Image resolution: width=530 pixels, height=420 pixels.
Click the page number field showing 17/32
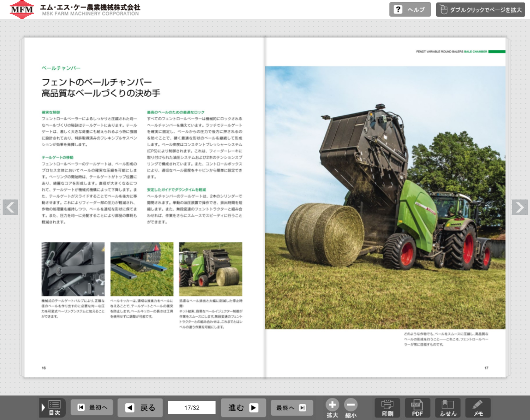point(192,408)
